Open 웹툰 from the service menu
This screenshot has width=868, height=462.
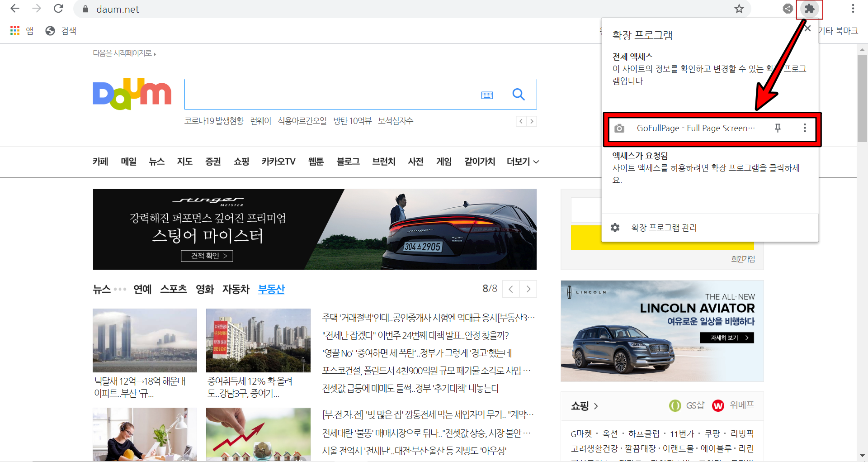click(x=316, y=162)
